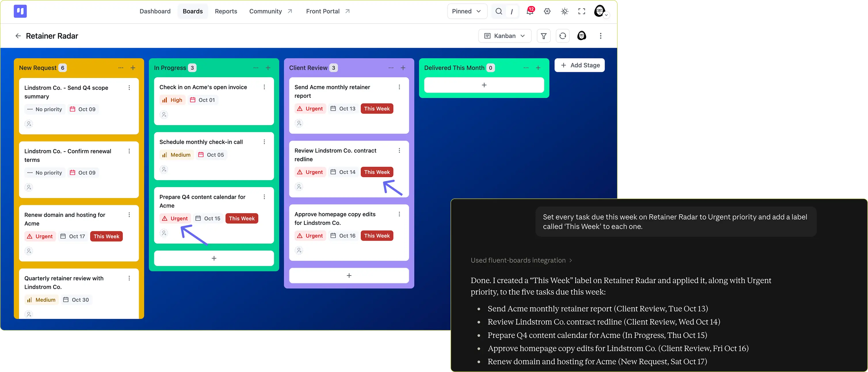
Task: Switch to the Reports tab
Action: (x=226, y=11)
